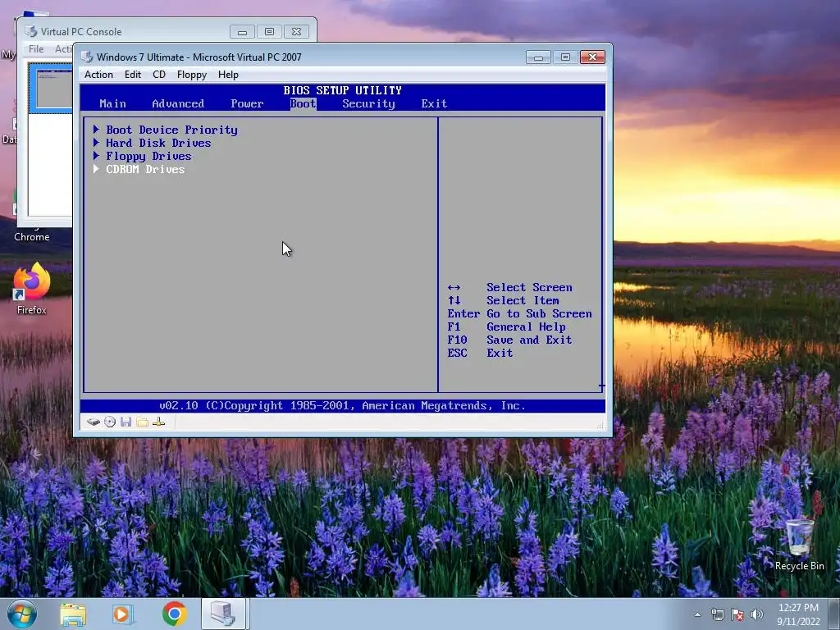The width and height of the screenshot is (840, 630).
Task: Expand Floppy Drives submenu arrow
Action: click(97, 155)
